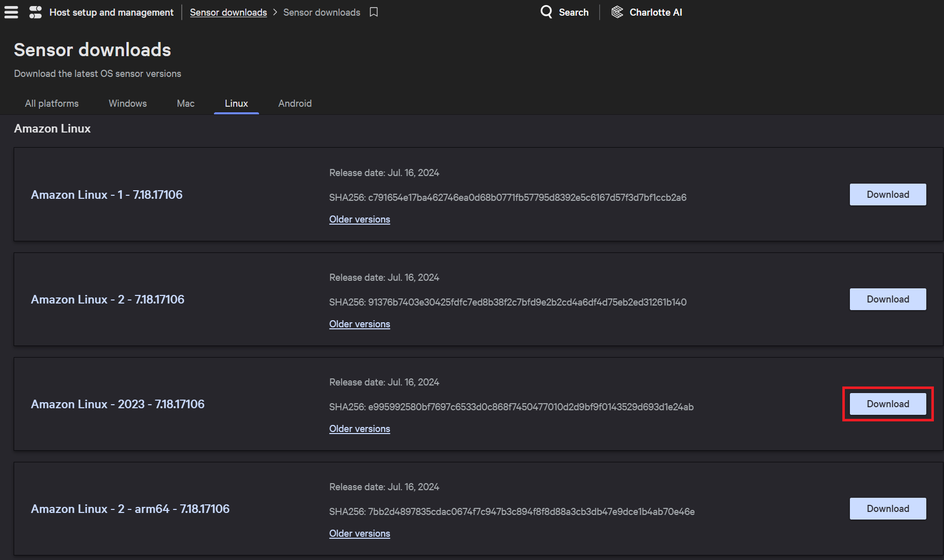Select the Linux tab
This screenshot has height=560, width=944.
click(236, 103)
